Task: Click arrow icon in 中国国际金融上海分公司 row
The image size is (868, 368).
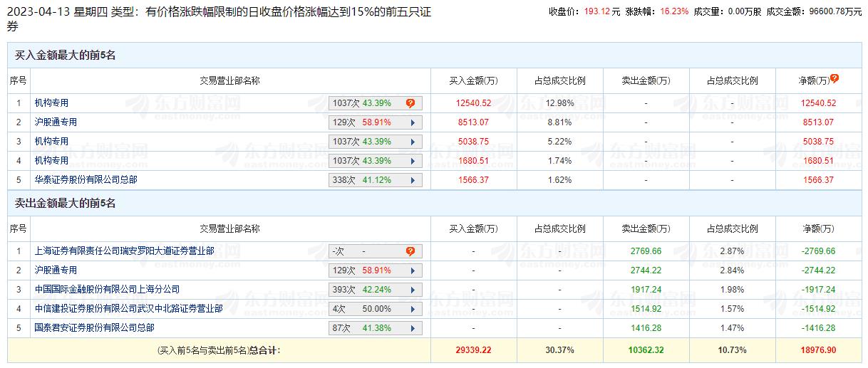Action: (413, 290)
